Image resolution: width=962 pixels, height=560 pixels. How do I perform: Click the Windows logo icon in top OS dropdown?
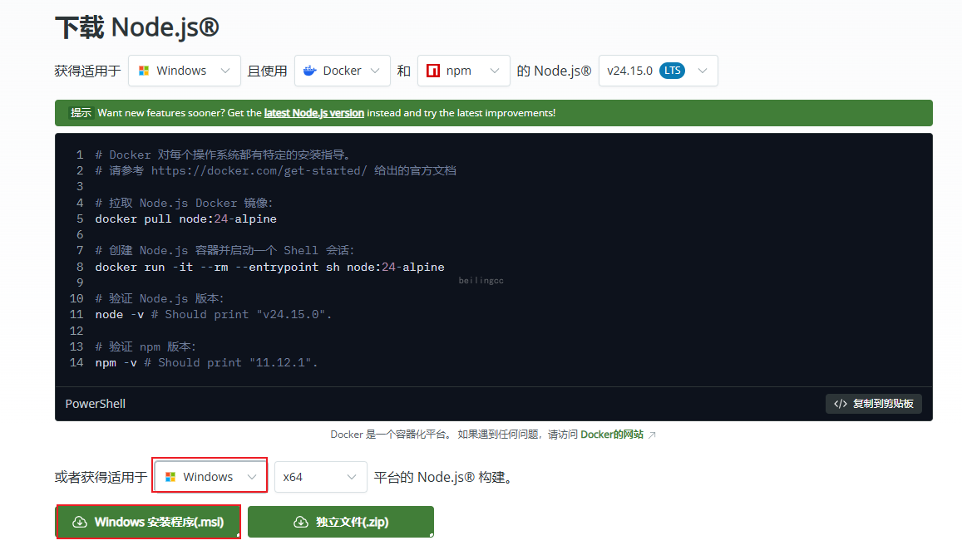point(144,71)
